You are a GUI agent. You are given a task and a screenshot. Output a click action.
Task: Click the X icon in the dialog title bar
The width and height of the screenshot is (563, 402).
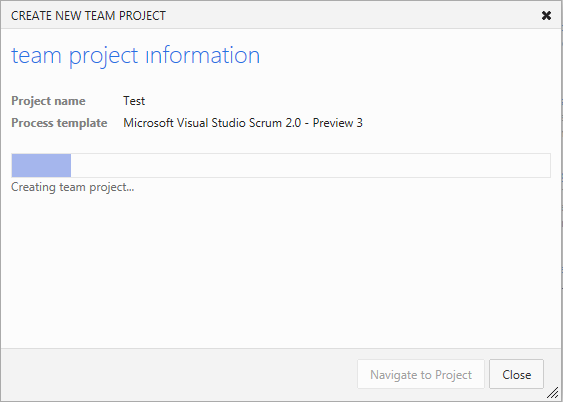tap(546, 15)
